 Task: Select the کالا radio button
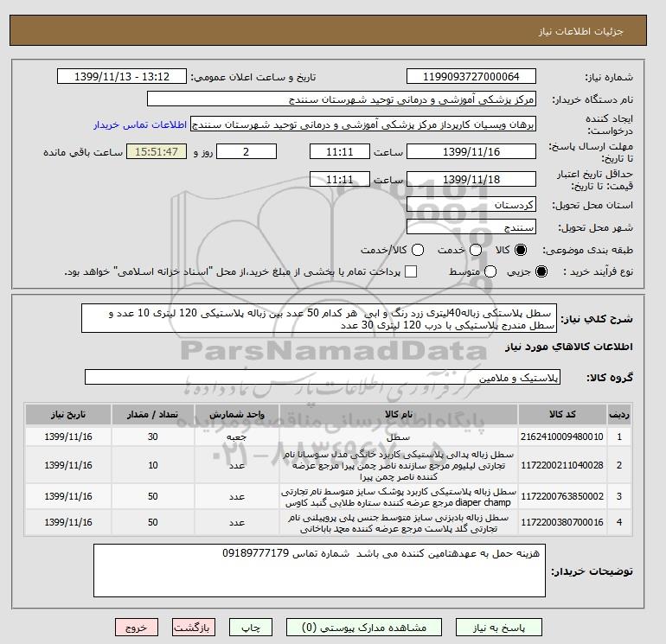point(521,250)
